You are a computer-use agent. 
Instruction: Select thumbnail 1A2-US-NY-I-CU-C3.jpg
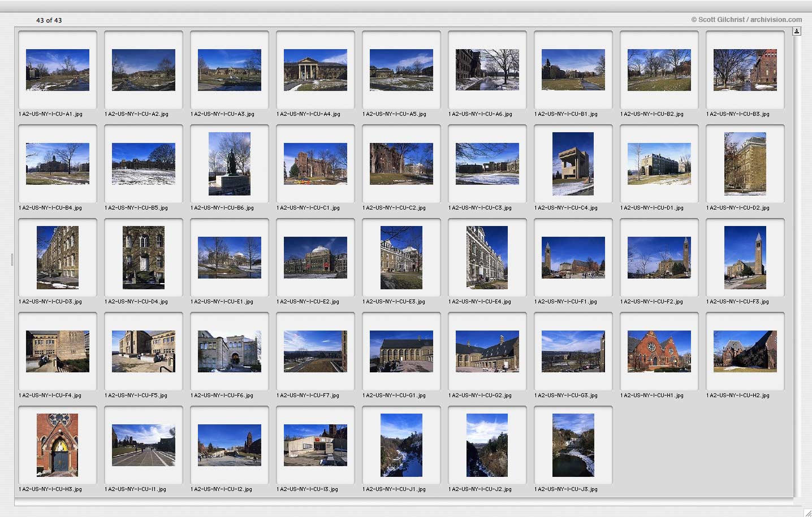487,164
